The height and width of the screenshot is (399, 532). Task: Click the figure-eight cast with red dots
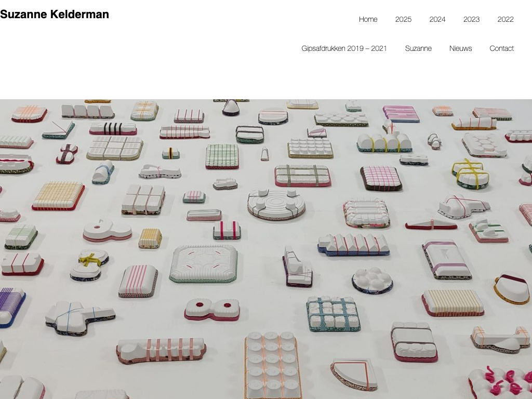[x=212, y=310]
